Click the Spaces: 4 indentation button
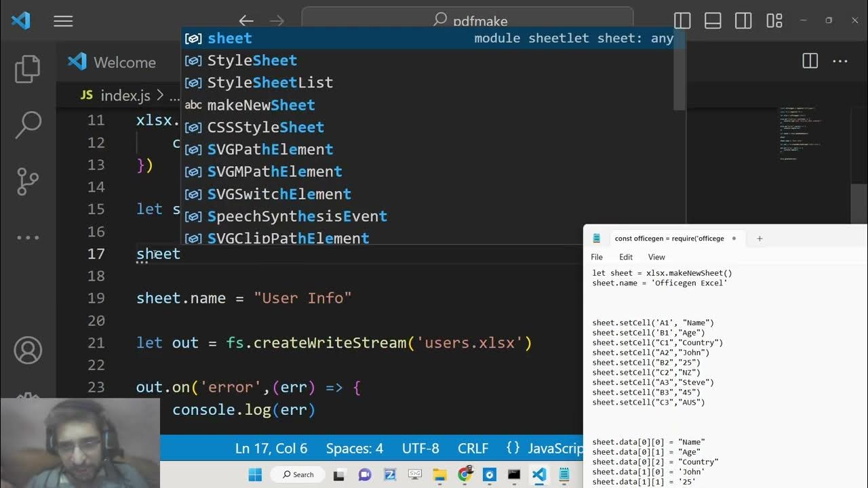Screen dimensions: 868x488 354,449
